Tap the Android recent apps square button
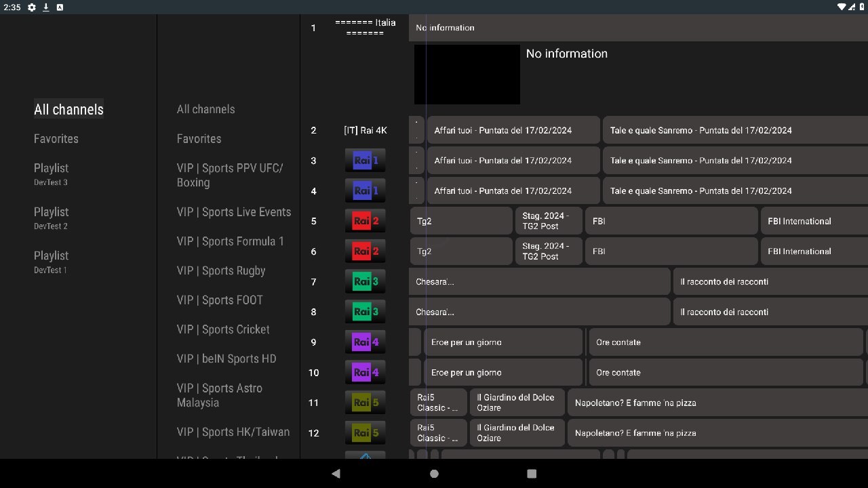 (532, 474)
